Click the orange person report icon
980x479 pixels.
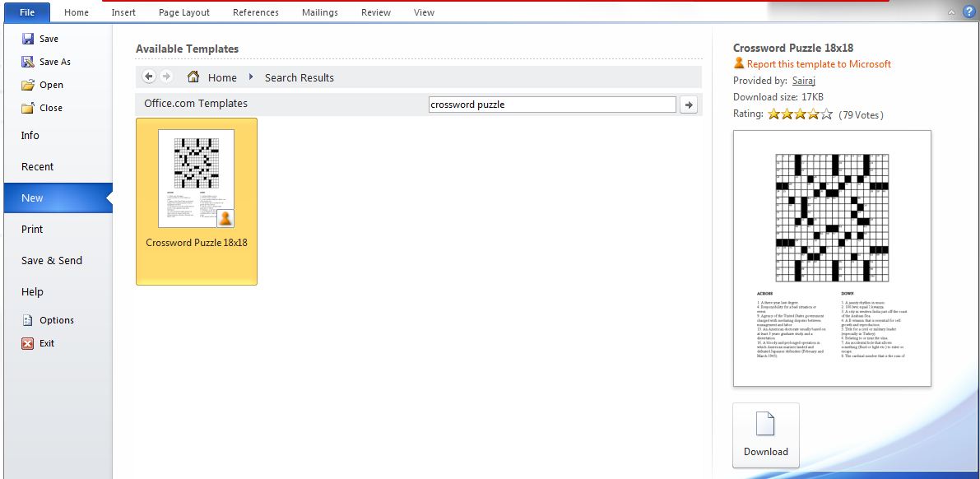click(x=739, y=63)
